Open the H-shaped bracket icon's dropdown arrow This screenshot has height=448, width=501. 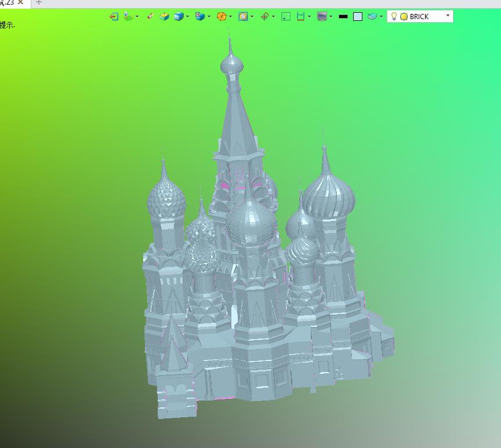(309, 17)
